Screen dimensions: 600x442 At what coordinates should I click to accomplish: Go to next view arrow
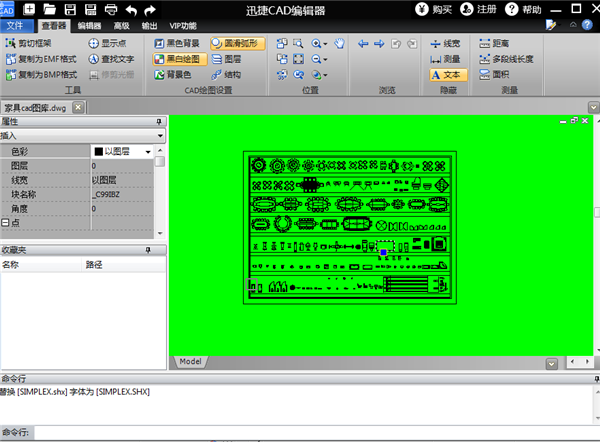coord(379,44)
